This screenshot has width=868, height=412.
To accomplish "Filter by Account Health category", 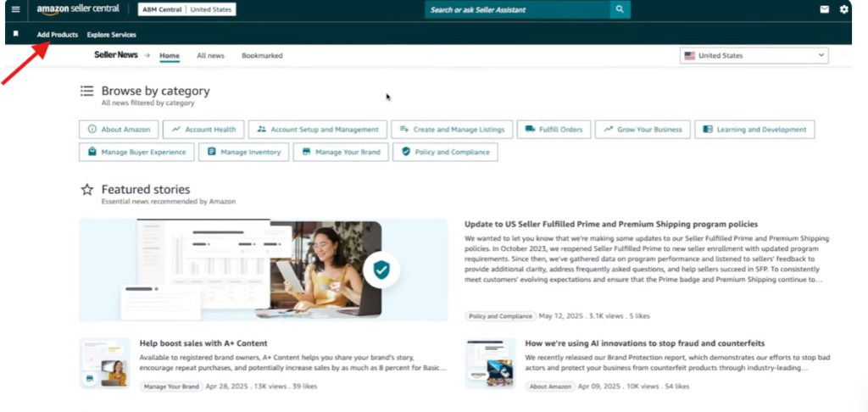I will [x=203, y=130].
